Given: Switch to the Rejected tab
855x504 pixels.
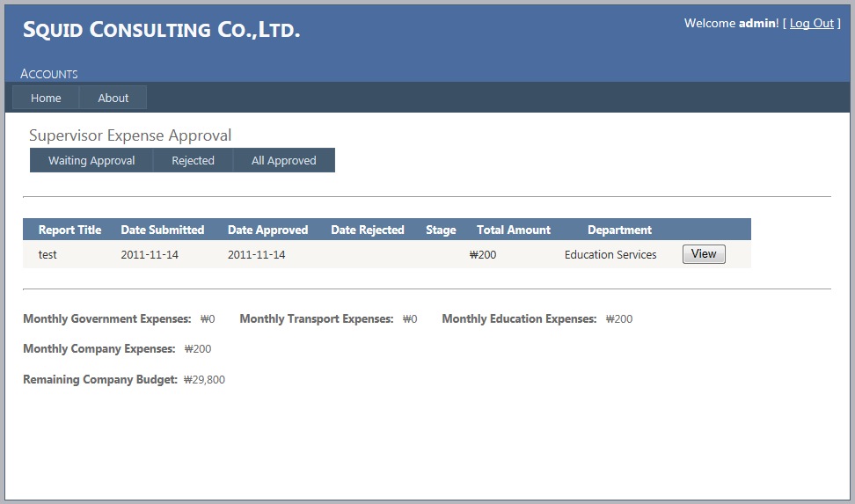Looking at the screenshot, I should point(193,160).
